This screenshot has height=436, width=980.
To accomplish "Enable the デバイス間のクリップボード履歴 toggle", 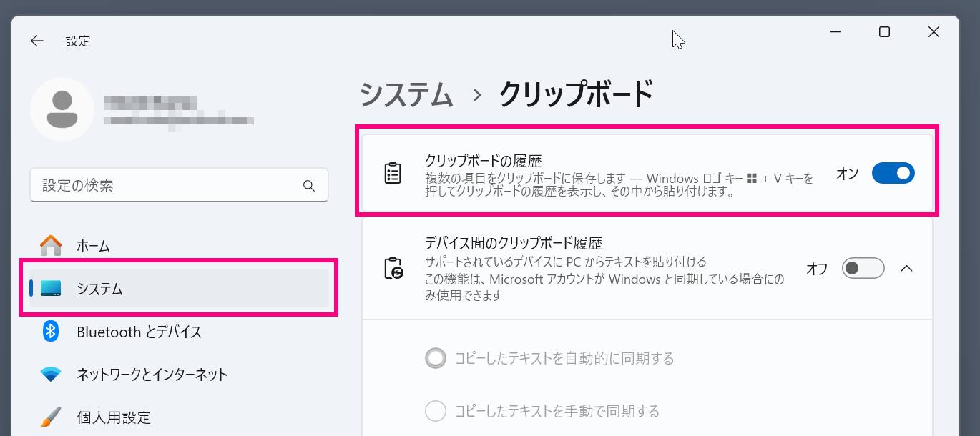I will (863, 269).
